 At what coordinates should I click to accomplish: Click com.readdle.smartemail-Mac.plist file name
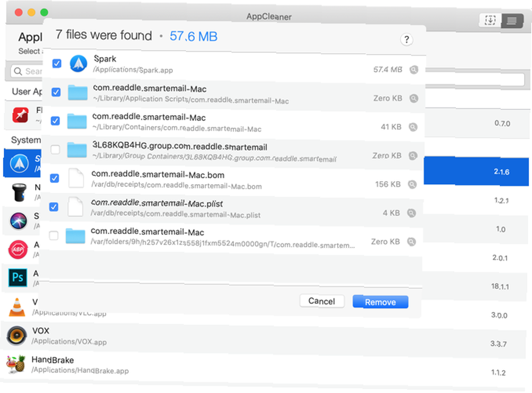[x=157, y=203]
